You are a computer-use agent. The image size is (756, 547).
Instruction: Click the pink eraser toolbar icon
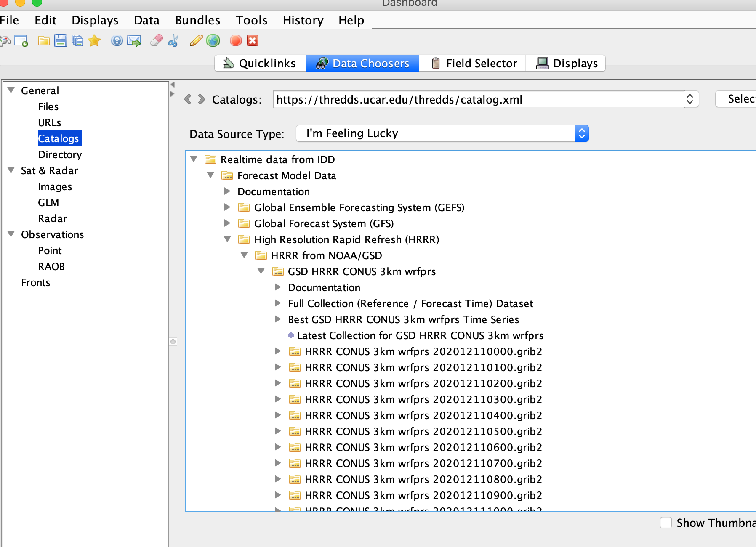click(156, 41)
